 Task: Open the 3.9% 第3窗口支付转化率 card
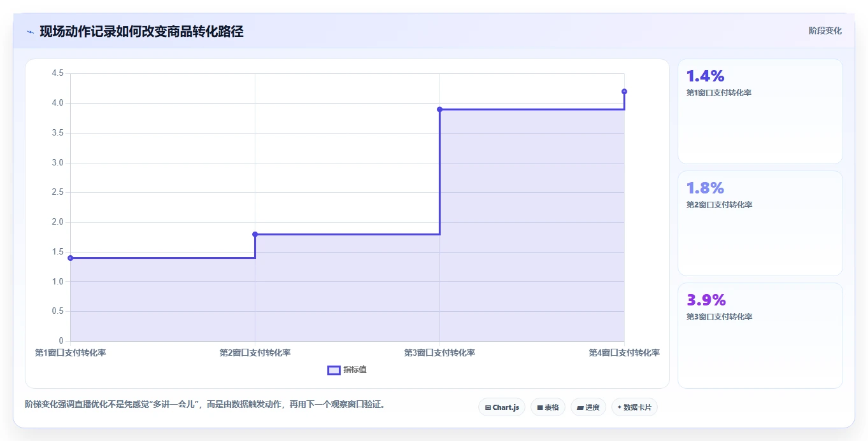click(760, 335)
